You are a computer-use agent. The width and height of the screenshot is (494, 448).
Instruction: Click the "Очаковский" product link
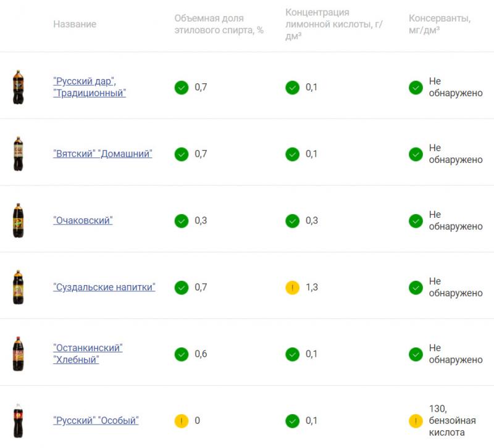[x=83, y=220]
